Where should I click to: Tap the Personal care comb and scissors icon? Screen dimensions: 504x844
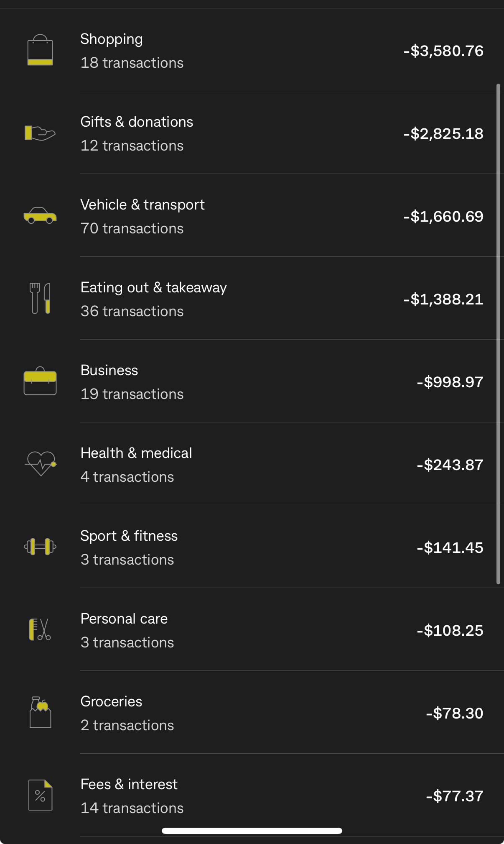pyautogui.click(x=40, y=629)
